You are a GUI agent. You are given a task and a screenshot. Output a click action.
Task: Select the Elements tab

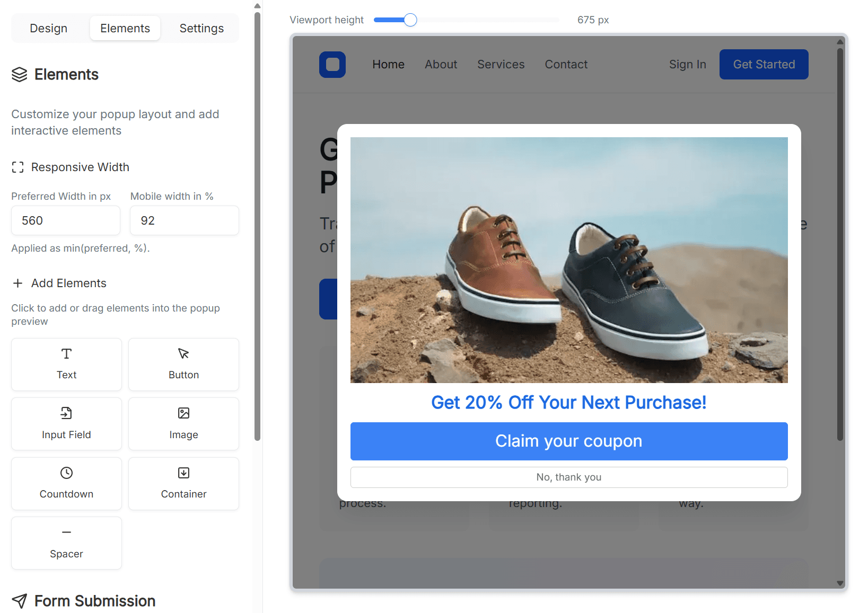(x=125, y=28)
